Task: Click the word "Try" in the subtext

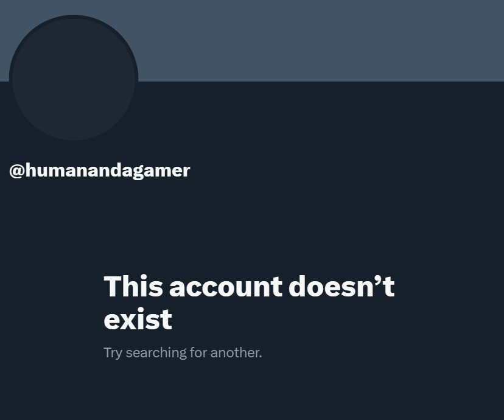Action: 113,353
